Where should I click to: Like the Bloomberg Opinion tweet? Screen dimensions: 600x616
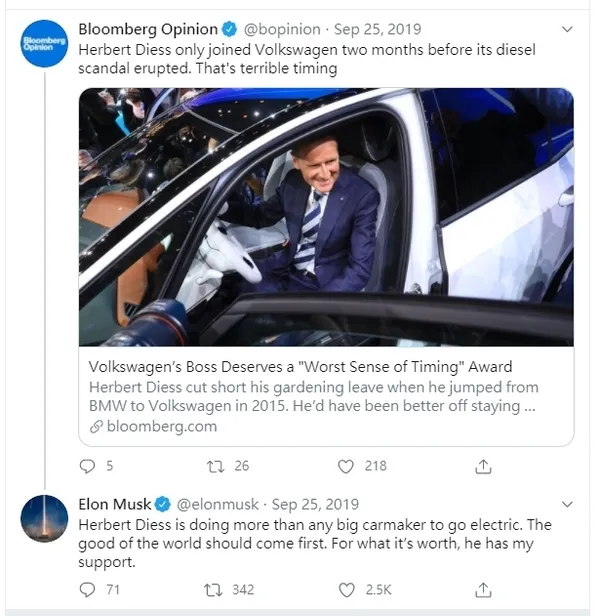click(346, 466)
